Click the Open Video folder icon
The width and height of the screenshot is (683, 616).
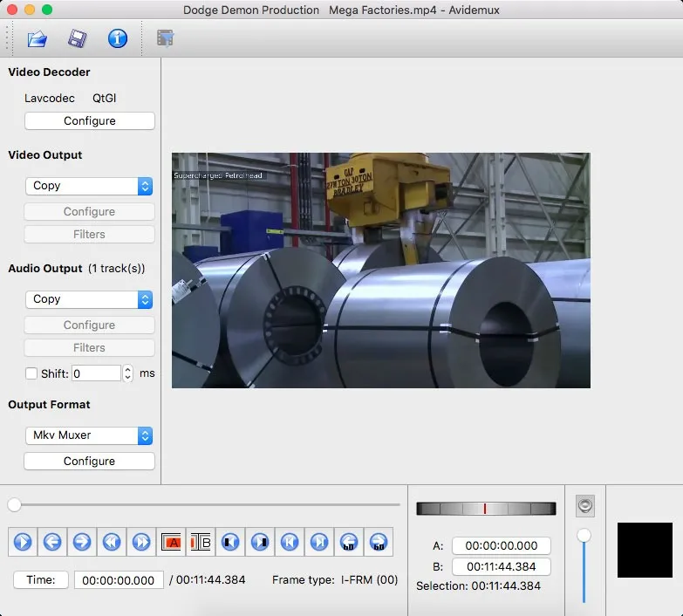37,38
